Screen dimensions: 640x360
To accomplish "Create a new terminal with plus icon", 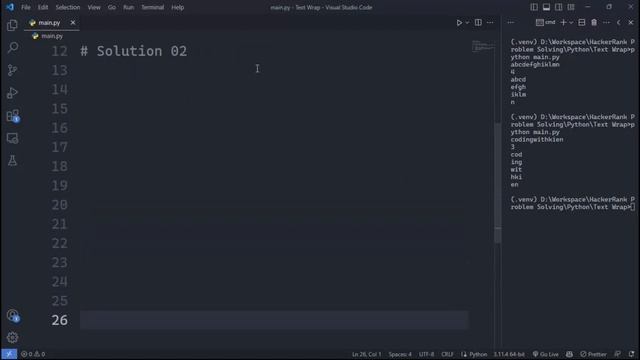I will (563, 22).
